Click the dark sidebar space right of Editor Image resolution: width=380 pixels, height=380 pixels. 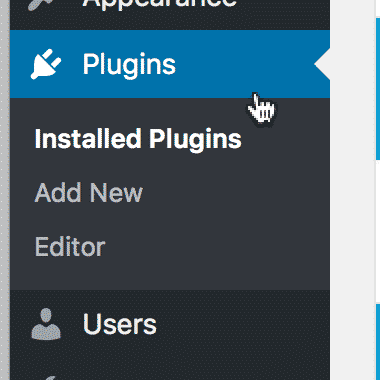coord(217,247)
